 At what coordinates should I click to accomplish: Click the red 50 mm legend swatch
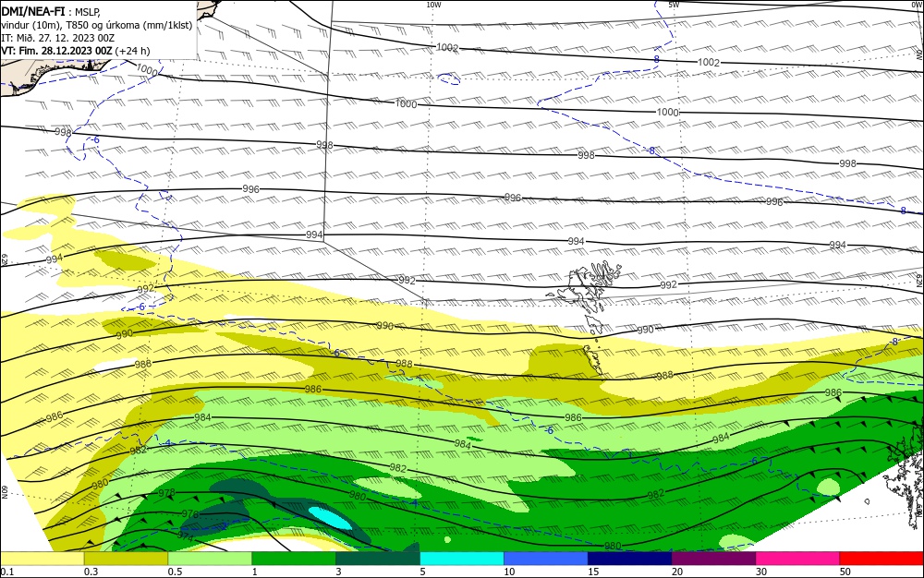point(881,559)
